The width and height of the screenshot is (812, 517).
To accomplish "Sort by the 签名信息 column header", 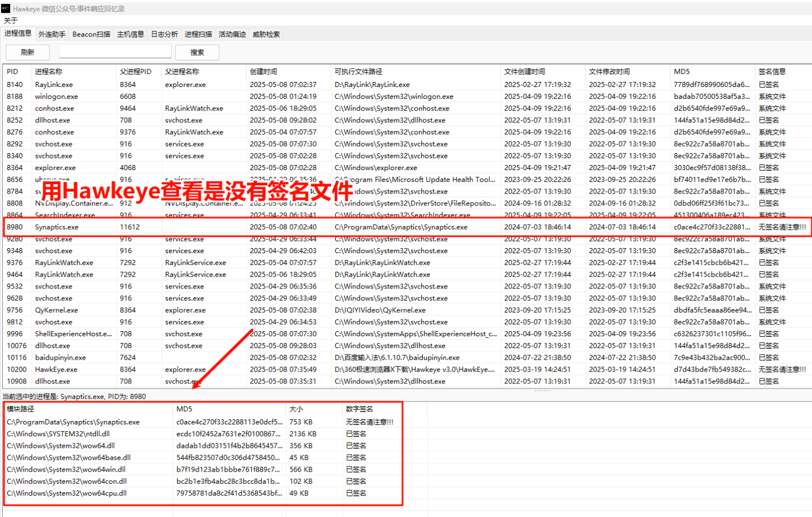I will pos(783,71).
